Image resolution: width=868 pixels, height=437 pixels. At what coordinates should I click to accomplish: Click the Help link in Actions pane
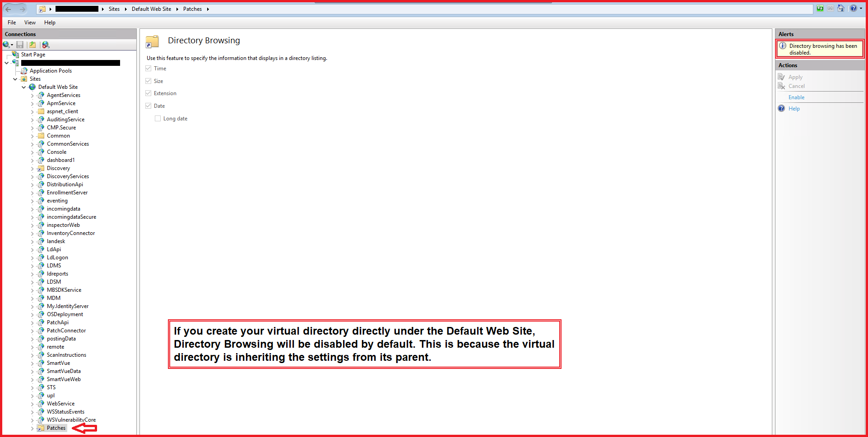coord(794,109)
